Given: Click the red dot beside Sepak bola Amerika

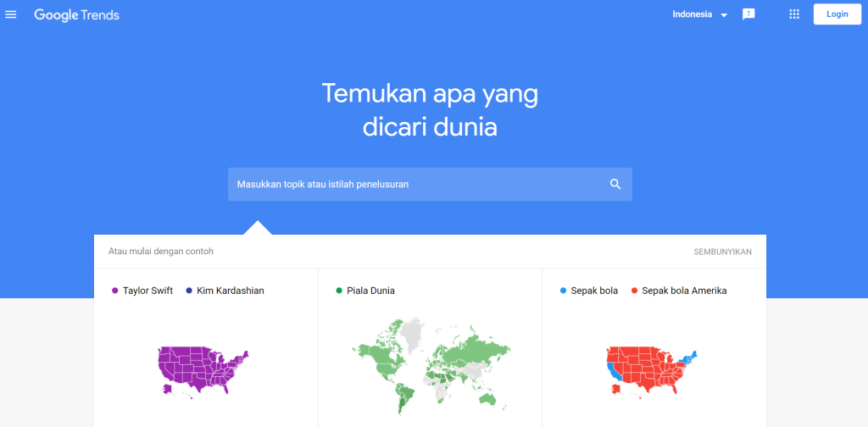Looking at the screenshot, I should [x=634, y=291].
